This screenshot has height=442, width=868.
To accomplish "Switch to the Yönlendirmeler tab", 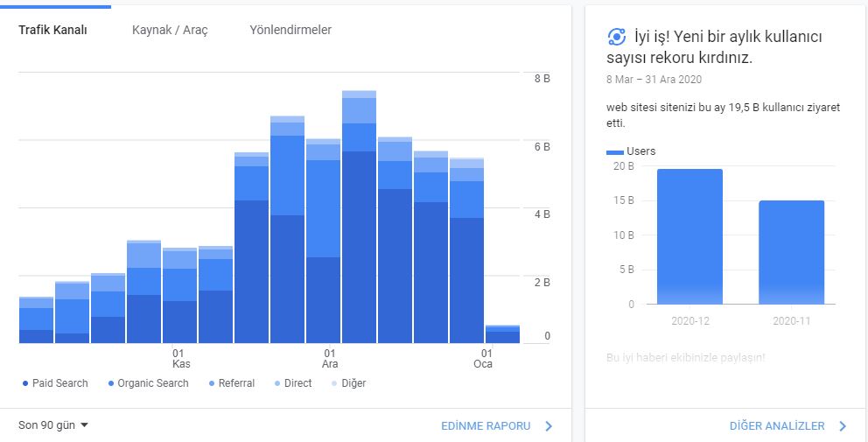I will click(x=290, y=30).
